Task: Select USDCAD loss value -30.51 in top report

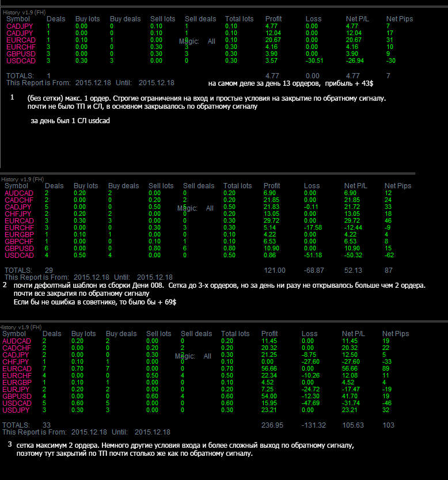Action: (314, 60)
